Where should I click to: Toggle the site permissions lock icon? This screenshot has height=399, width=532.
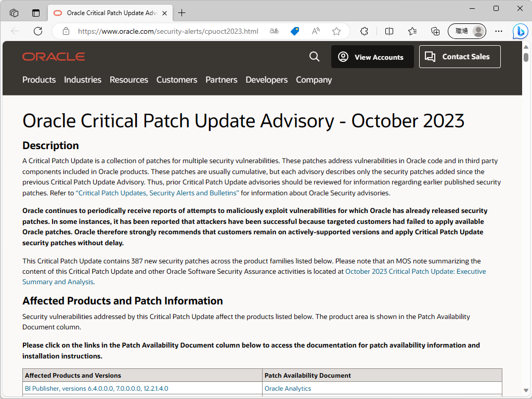point(66,31)
